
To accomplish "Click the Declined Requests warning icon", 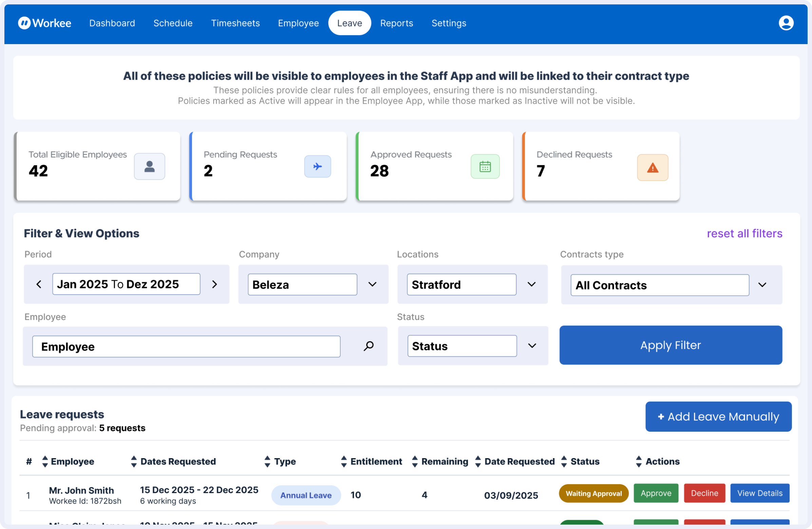I will coord(652,168).
